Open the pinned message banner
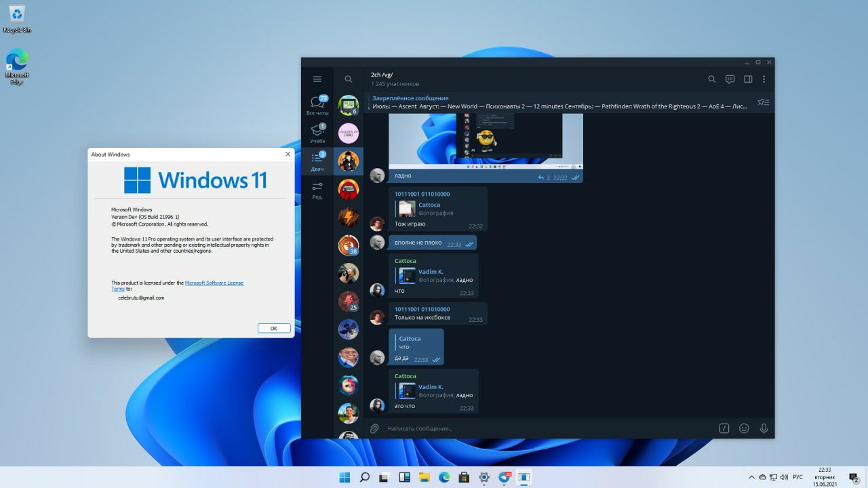This screenshot has height=488, width=868. [560, 102]
